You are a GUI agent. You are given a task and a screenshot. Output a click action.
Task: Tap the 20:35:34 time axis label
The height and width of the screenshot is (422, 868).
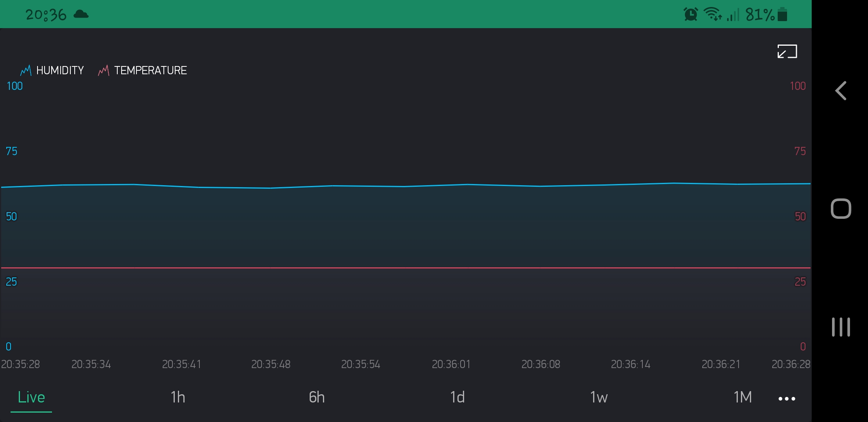point(91,365)
